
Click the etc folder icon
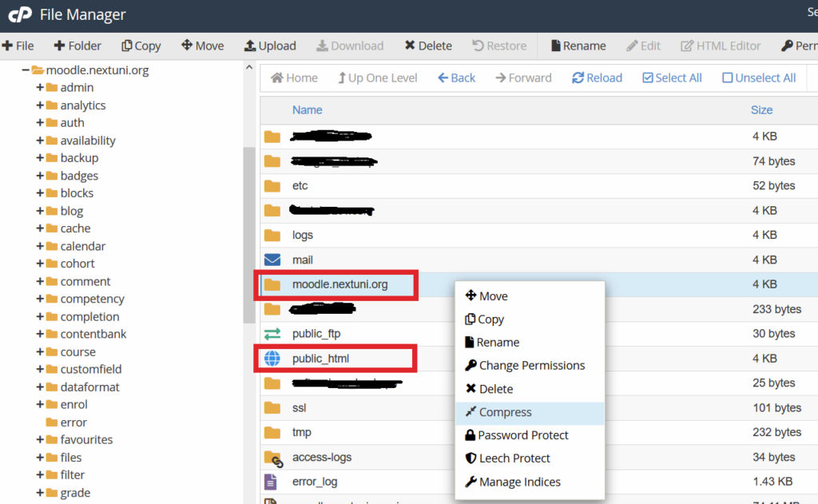pos(272,186)
